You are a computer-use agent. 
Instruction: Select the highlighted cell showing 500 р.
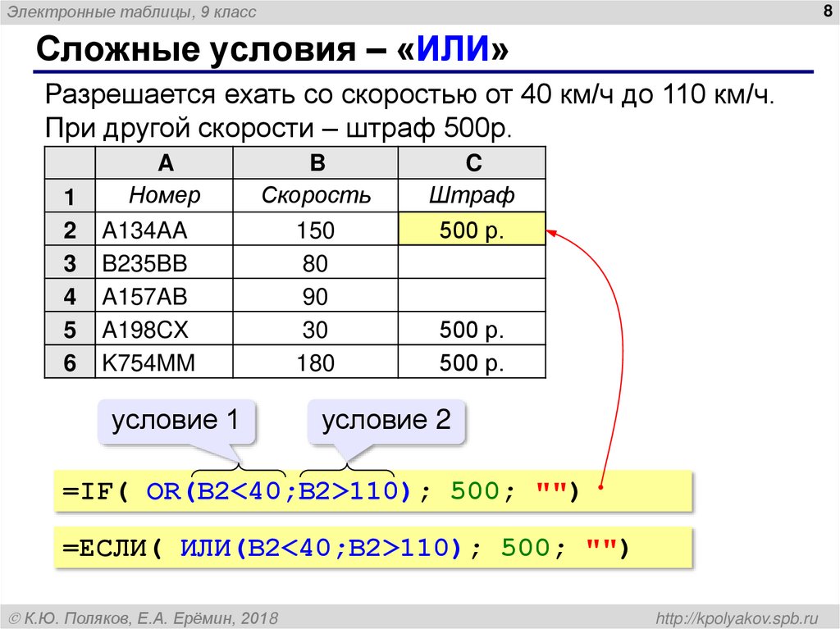point(472,229)
